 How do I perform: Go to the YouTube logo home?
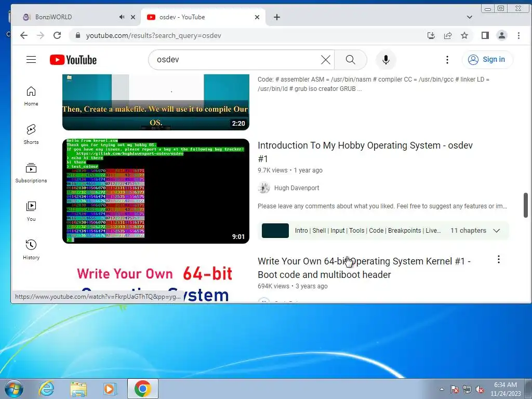(73, 60)
